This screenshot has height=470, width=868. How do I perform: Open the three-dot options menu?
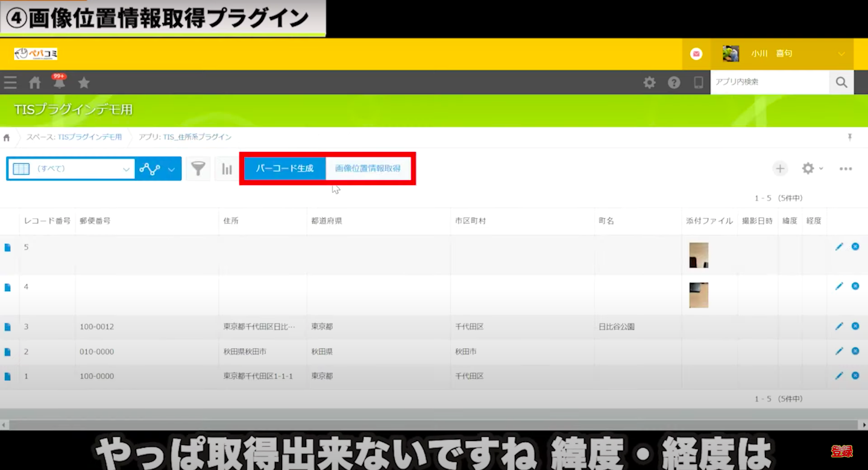[x=846, y=169]
